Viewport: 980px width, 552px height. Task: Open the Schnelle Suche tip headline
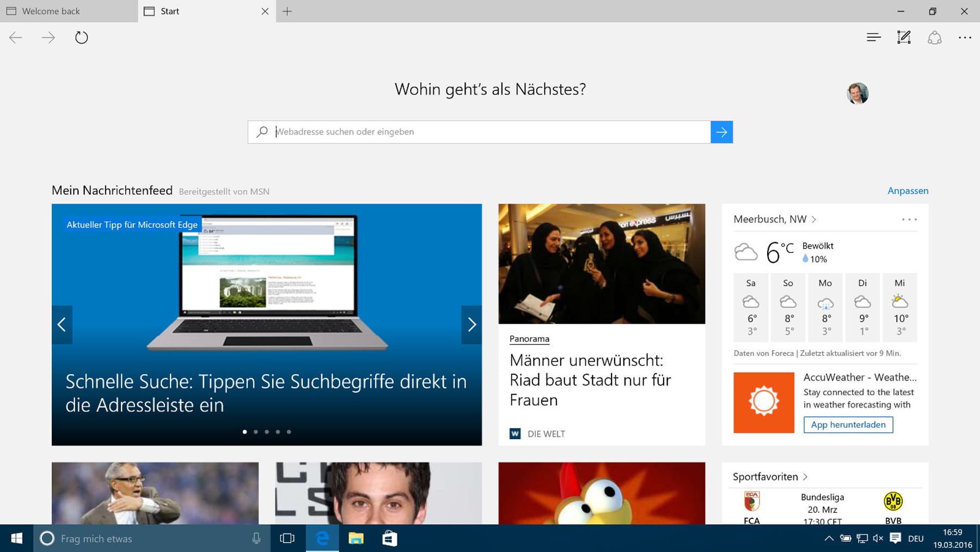point(266,393)
